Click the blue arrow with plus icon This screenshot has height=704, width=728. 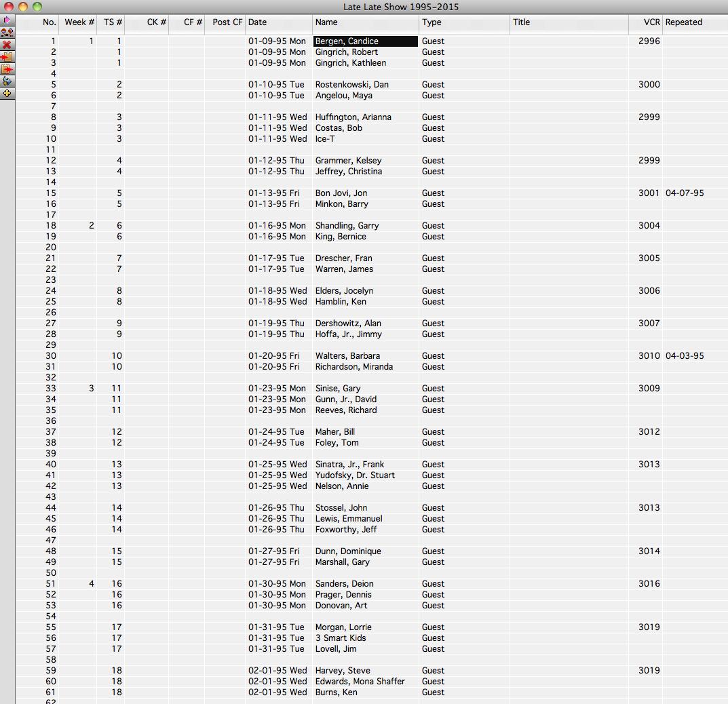coord(7,81)
